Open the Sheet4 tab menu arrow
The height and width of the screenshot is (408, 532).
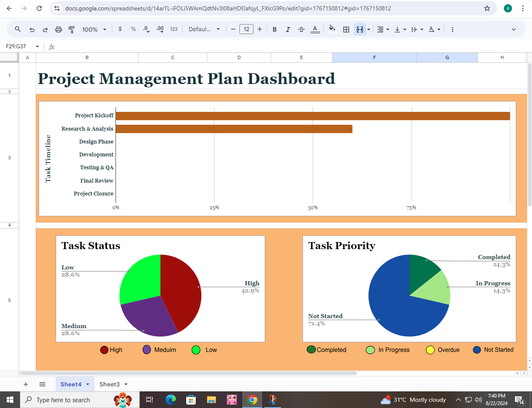pyautogui.click(x=88, y=384)
